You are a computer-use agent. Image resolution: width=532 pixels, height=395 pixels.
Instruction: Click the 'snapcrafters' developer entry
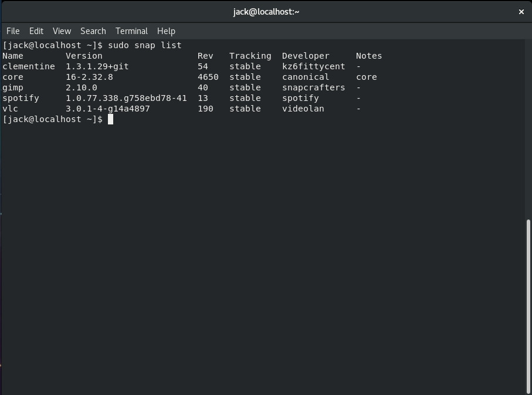point(313,88)
